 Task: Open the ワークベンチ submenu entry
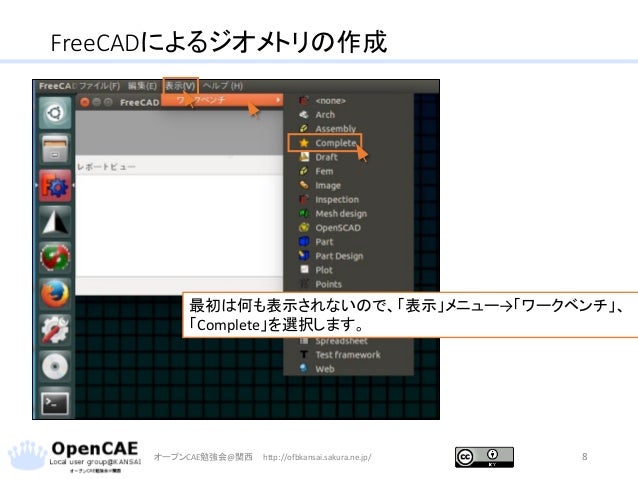[x=222, y=100]
